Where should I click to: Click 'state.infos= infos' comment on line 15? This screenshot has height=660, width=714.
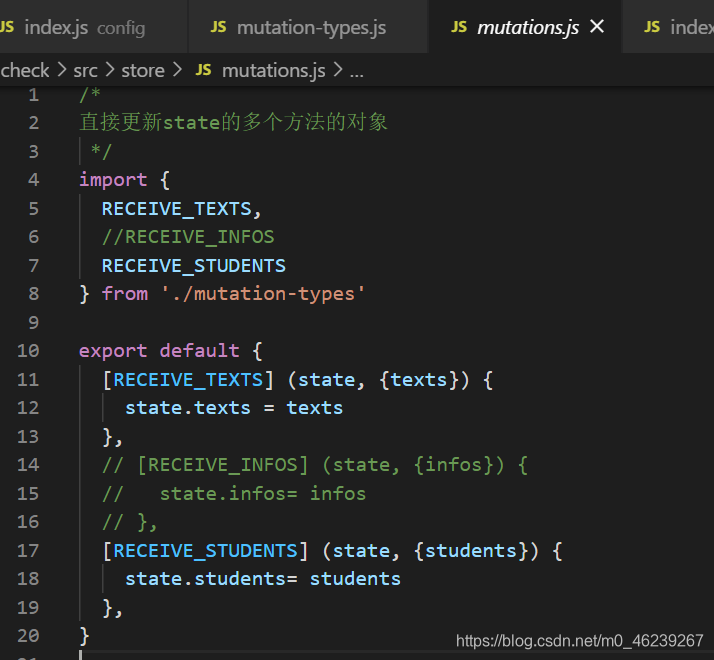(263, 494)
